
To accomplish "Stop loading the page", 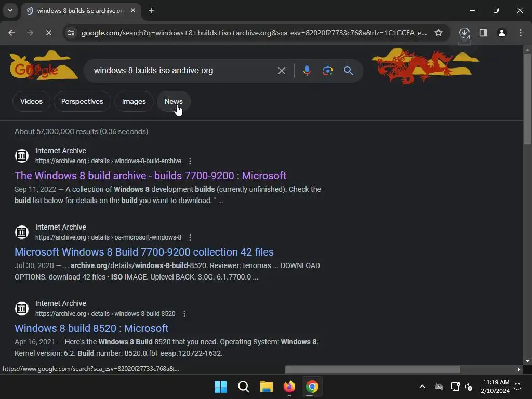I will point(48,33).
